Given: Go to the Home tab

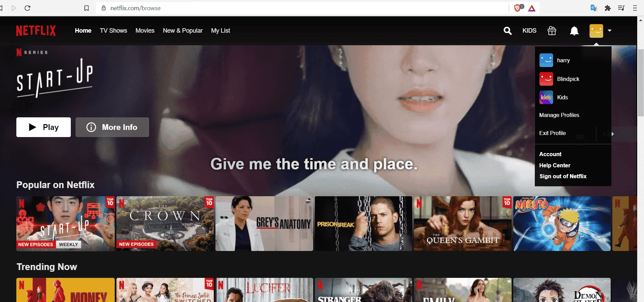Looking at the screenshot, I should point(83,31).
